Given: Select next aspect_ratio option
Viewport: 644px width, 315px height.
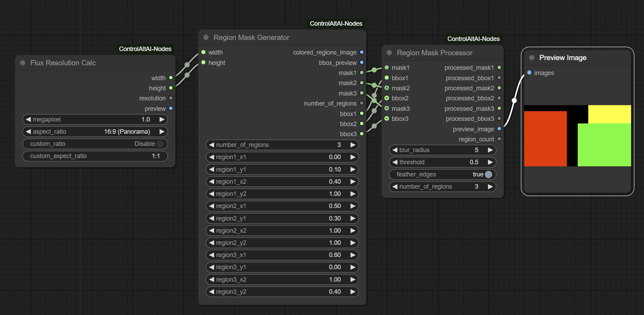Looking at the screenshot, I should pyautogui.click(x=162, y=132).
